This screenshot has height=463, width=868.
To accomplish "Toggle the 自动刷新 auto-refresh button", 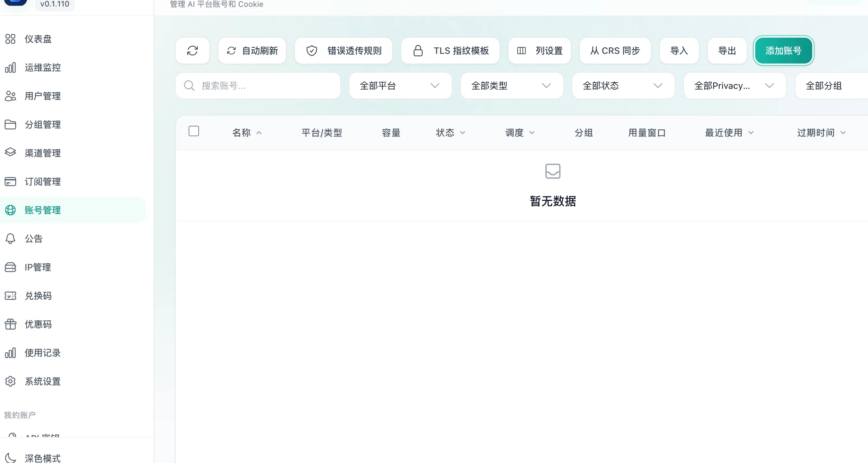I will click(252, 51).
